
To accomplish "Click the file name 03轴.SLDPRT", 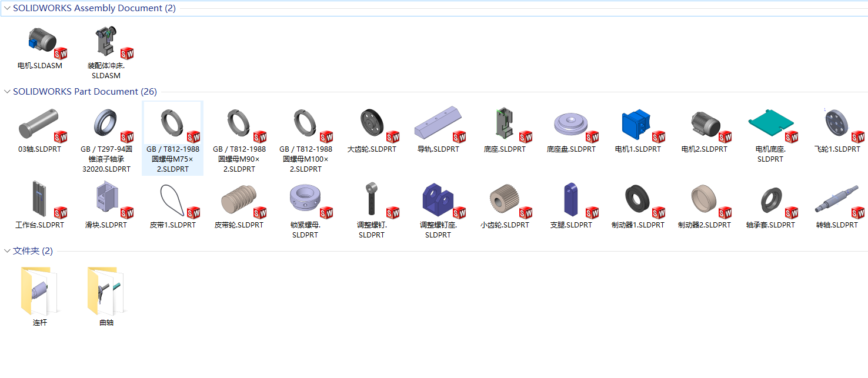I will pos(39,149).
